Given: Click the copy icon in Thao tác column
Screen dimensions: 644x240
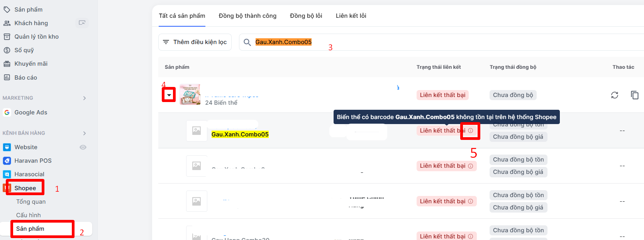Looking at the screenshot, I should [x=635, y=95].
